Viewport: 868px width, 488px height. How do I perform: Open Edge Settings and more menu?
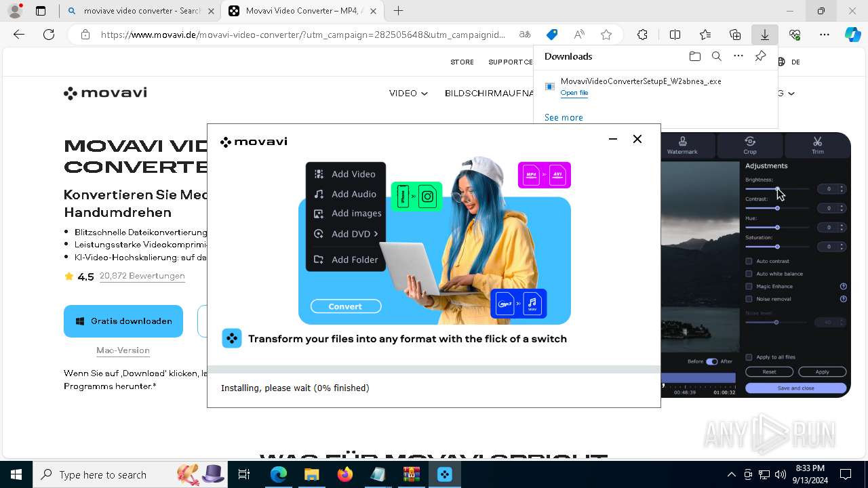825,35
